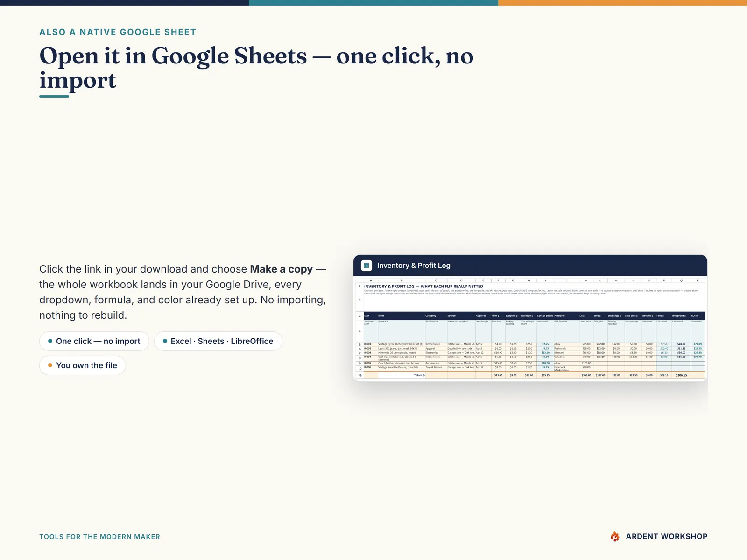747x560 pixels.
Task: Click the 'Category' column header
Action: click(x=436, y=316)
